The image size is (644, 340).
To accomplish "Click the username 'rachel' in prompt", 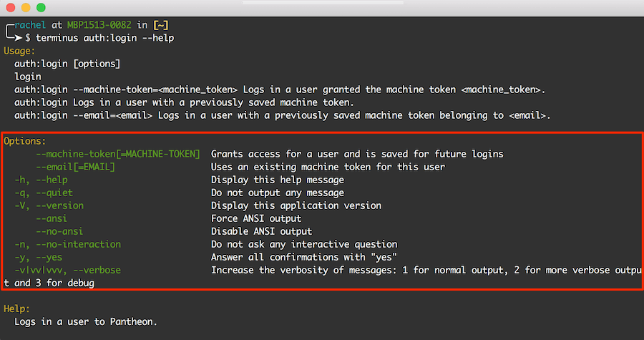I will tap(30, 25).
